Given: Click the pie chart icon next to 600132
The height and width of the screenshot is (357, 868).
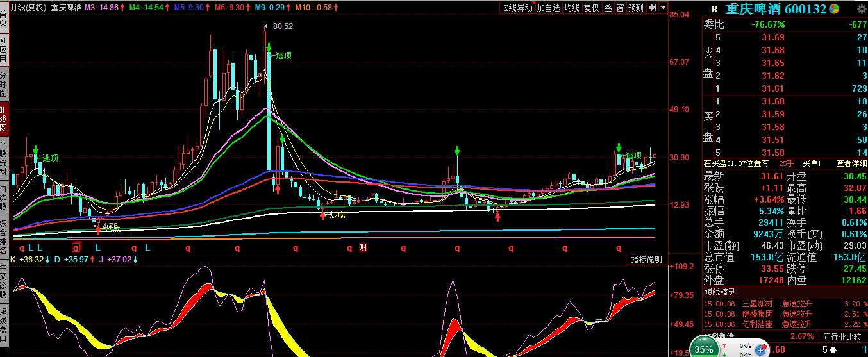Looking at the screenshot, I should click(x=833, y=9).
